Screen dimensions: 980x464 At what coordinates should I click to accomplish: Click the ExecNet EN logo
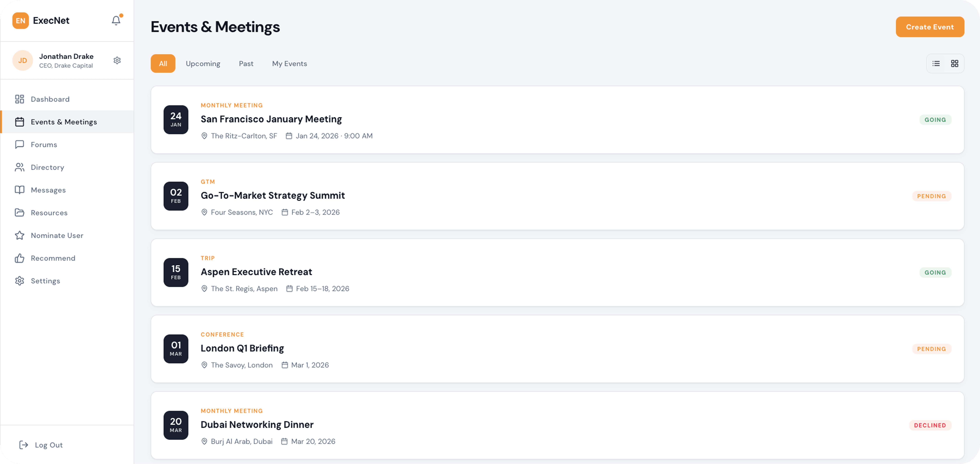pos(20,20)
